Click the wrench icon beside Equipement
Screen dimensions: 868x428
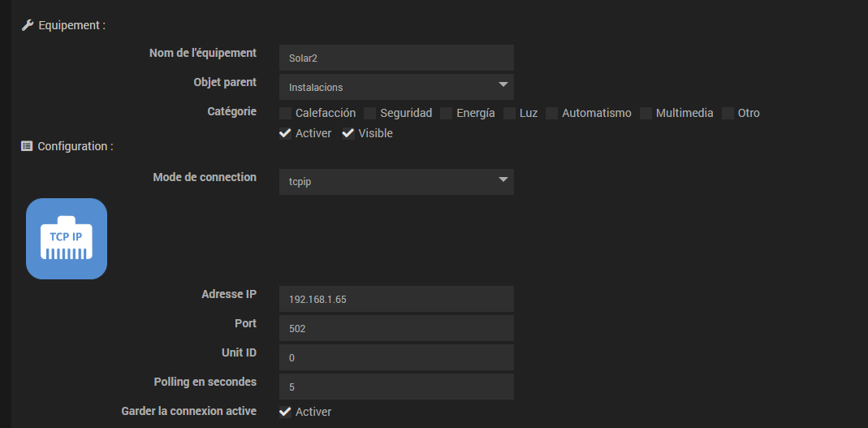(x=27, y=25)
